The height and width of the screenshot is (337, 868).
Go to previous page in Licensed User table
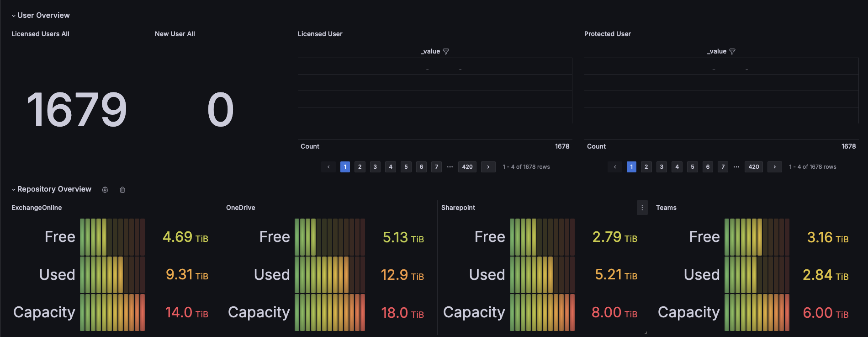(328, 167)
